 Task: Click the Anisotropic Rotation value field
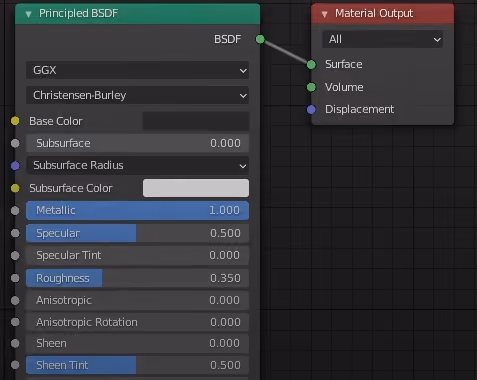point(137,322)
